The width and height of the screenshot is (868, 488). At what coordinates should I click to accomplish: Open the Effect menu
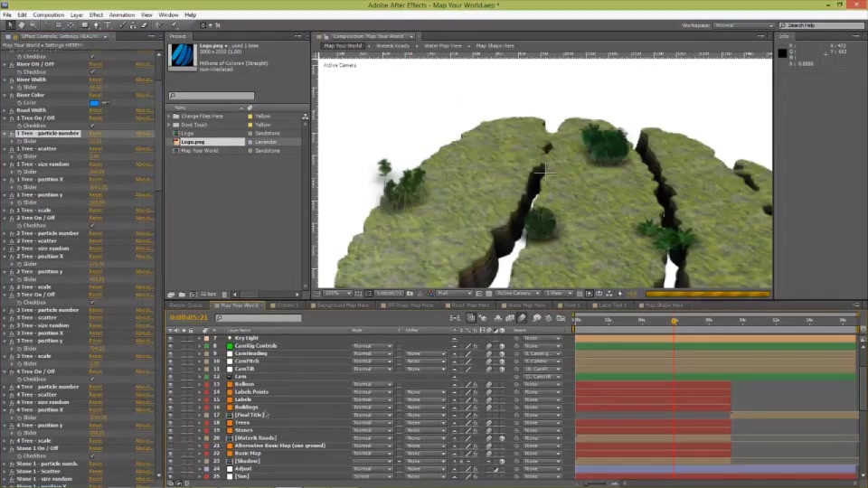[97, 15]
